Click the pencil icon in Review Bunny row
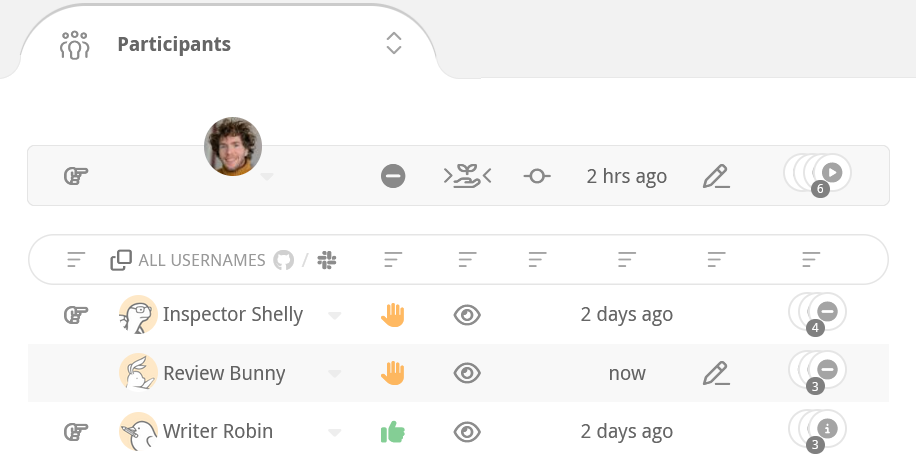Viewport: 916px width, 463px height. [x=716, y=373]
